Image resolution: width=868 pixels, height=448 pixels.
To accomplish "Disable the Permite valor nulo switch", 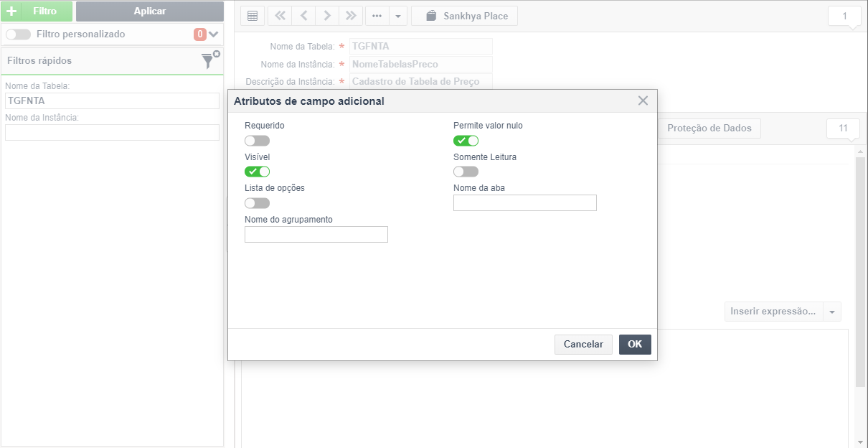I will [x=466, y=141].
